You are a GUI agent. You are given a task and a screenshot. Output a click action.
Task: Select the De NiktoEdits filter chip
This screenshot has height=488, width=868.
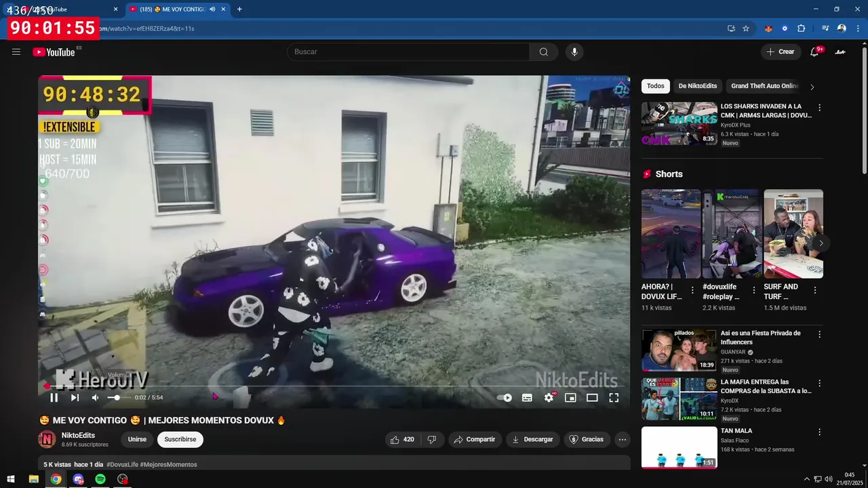(698, 86)
